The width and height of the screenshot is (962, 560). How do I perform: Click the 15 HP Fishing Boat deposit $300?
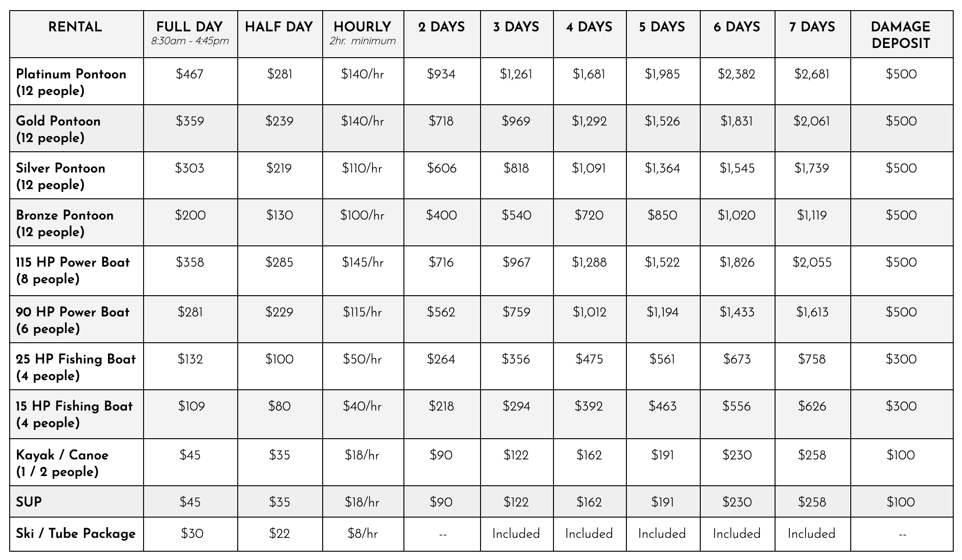[901, 406]
